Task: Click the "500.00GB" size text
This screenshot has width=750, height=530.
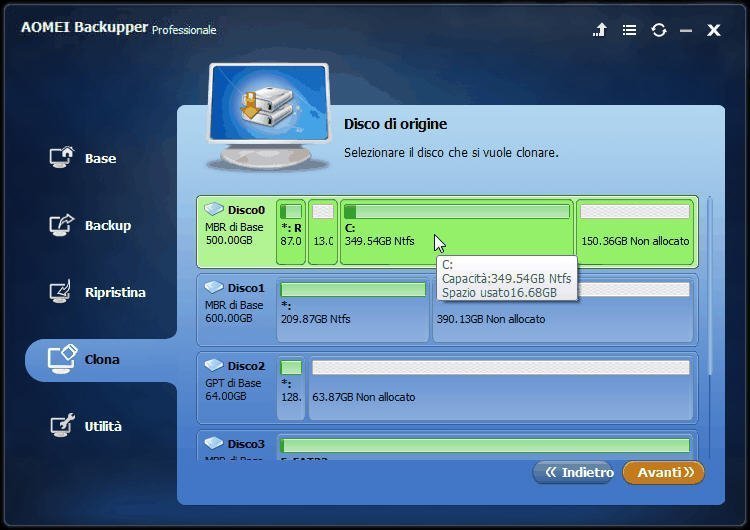Action: tap(229, 240)
